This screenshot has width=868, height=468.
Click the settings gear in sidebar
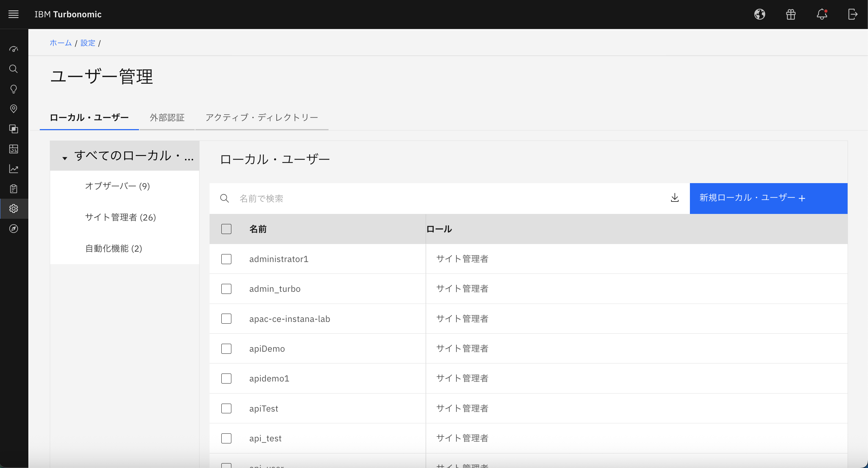pyautogui.click(x=13, y=209)
